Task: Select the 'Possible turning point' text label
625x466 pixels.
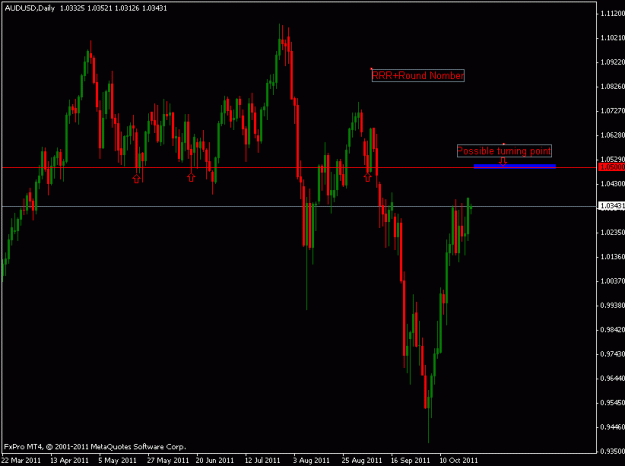Action: point(504,151)
